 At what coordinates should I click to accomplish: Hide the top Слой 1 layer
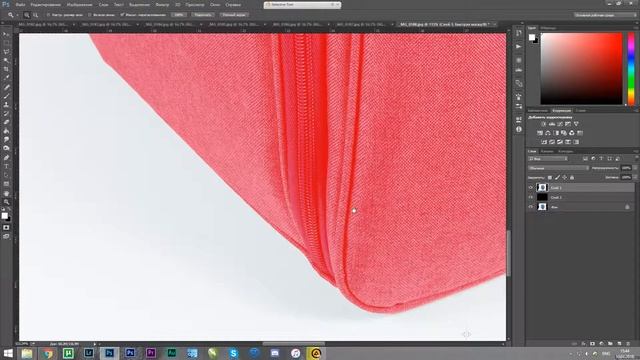pyautogui.click(x=531, y=188)
